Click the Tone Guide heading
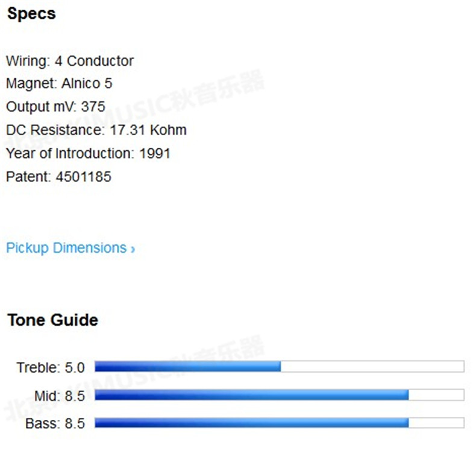The height and width of the screenshot is (456, 476). [52, 320]
